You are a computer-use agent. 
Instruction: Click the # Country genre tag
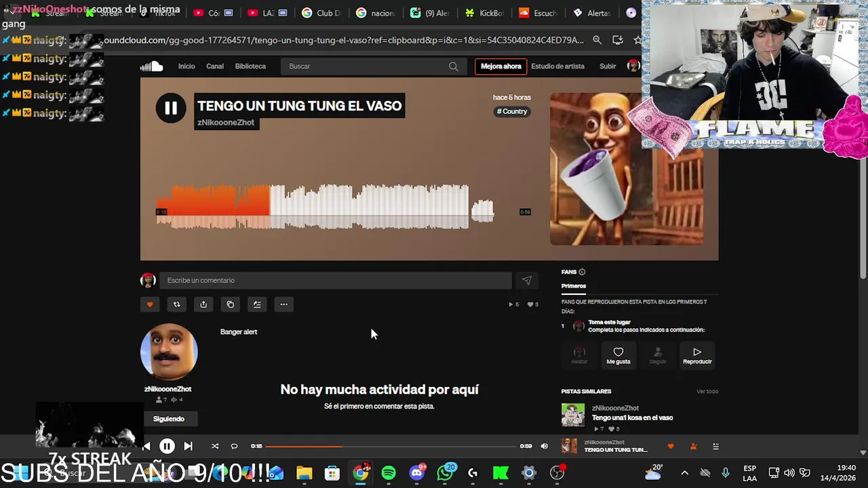pos(512,111)
